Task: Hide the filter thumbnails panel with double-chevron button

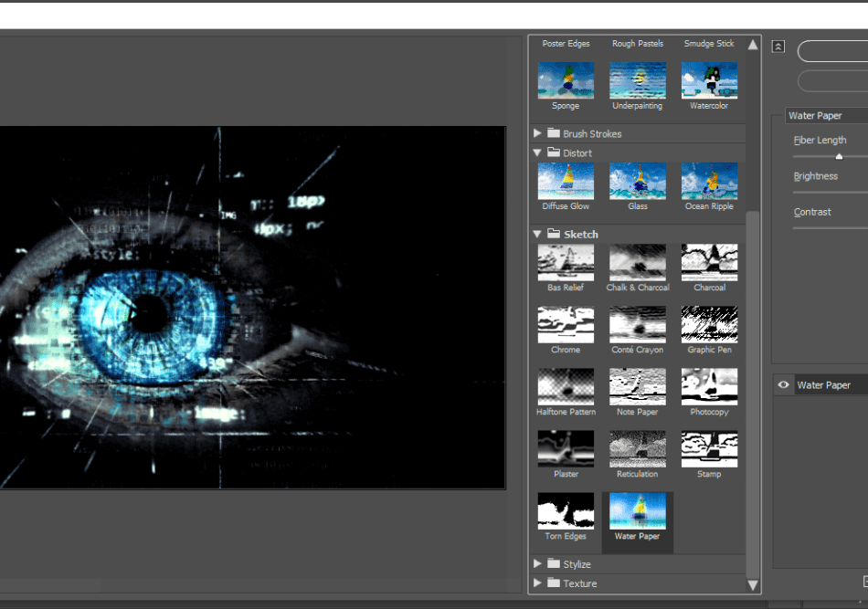Action: [x=778, y=47]
